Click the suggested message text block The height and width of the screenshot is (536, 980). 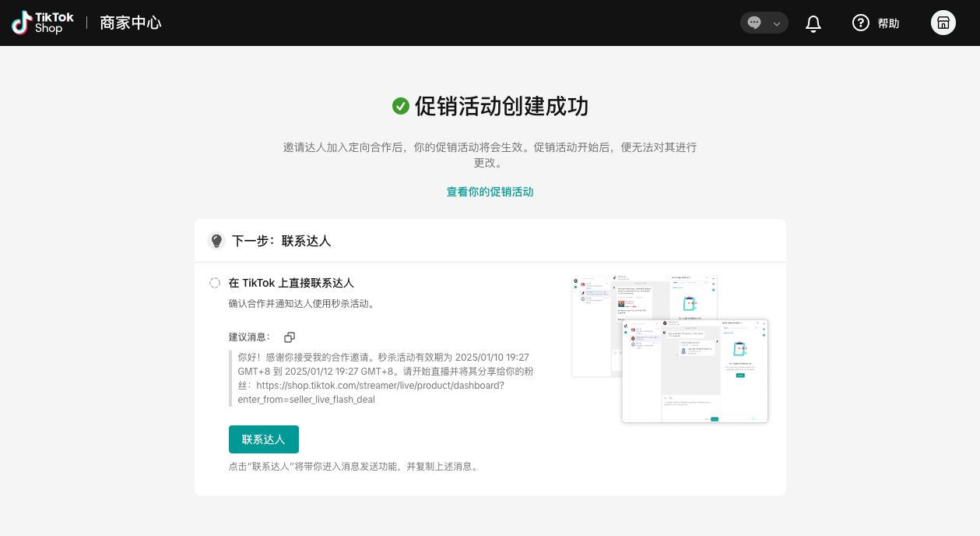click(385, 378)
